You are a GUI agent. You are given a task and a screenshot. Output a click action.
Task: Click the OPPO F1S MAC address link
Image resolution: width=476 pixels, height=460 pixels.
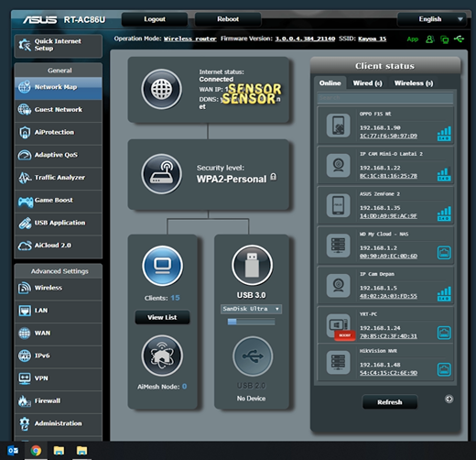tap(388, 136)
